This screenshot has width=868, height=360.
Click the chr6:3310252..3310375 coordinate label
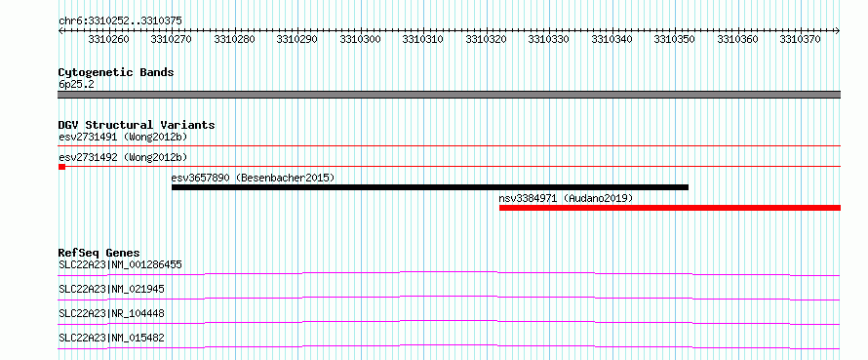(x=120, y=21)
